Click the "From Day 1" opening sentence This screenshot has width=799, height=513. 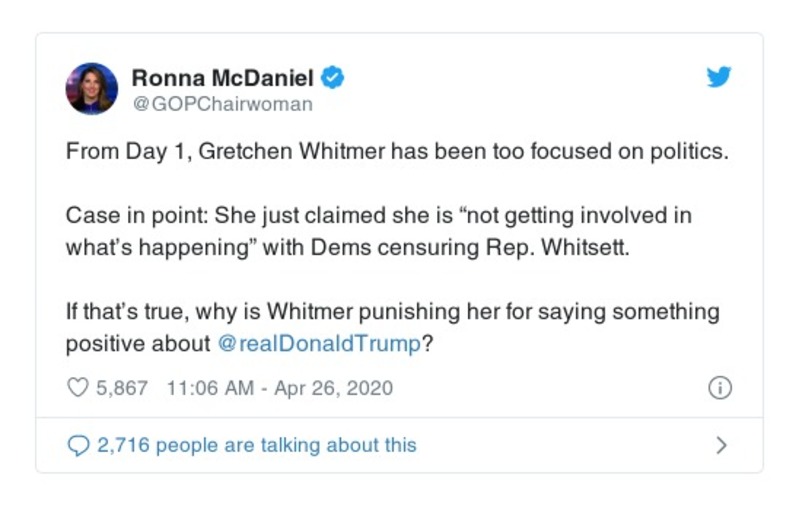pyautogui.click(x=118, y=153)
